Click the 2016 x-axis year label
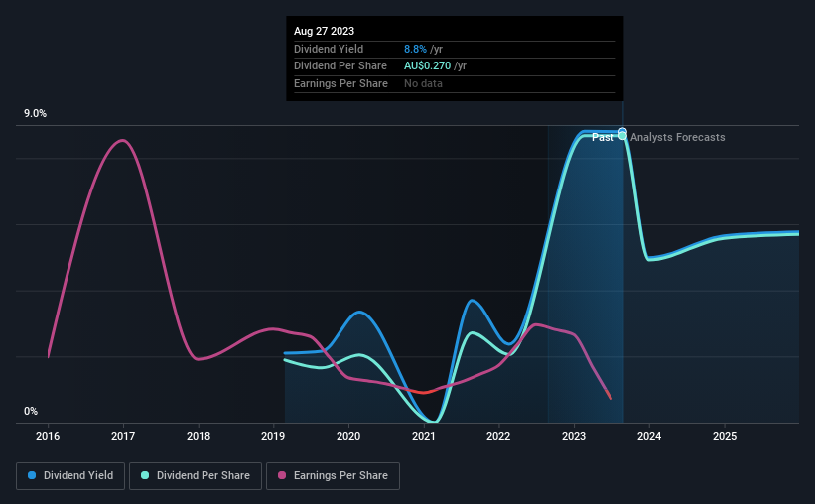 click(x=48, y=436)
